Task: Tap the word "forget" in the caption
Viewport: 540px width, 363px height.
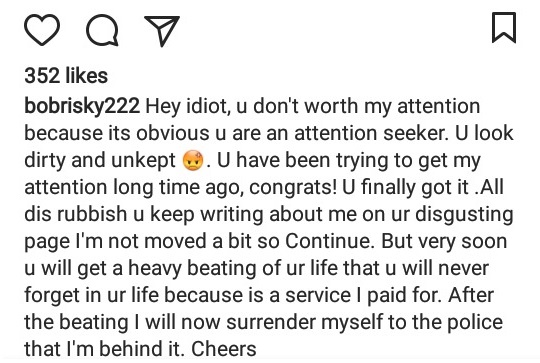Action: (52, 295)
